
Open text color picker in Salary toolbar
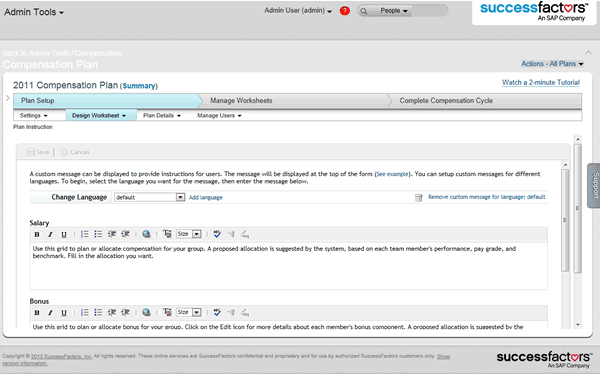click(167, 234)
